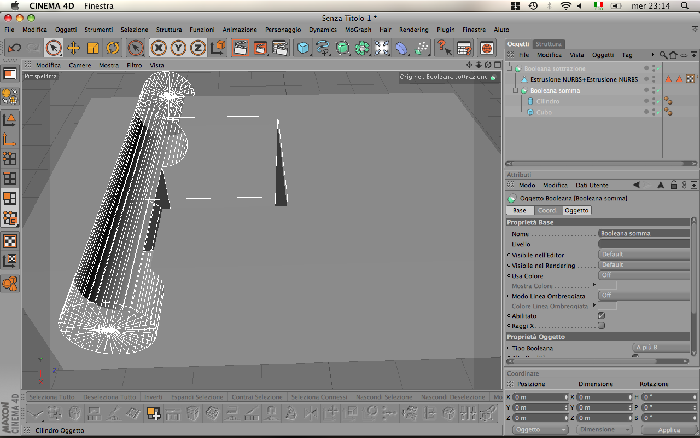Switch to the Coord tab
Screen dimensions: 700x438
pos(547,210)
